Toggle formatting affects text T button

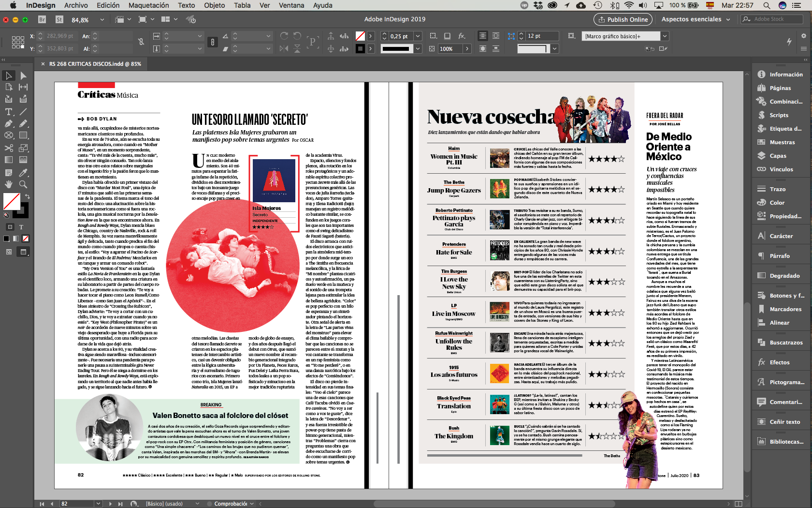click(x=21, y=227)
